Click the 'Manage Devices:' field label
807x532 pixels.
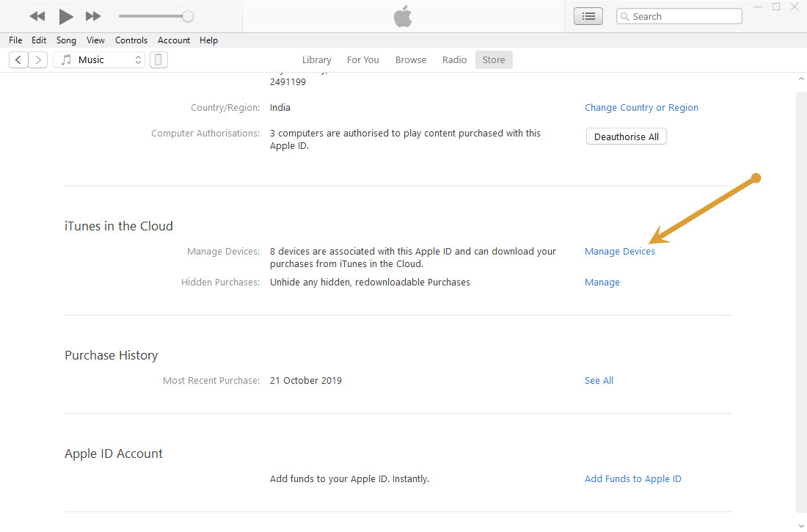(223, 251)
